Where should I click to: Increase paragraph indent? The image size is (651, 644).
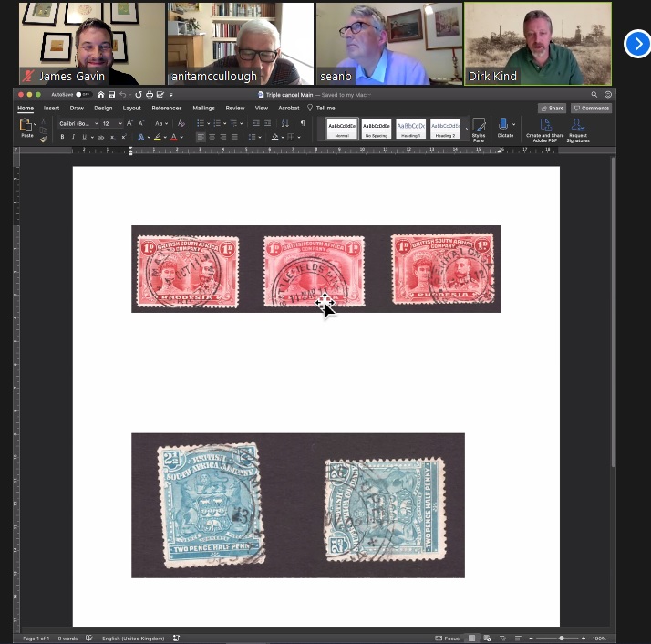click(267, 123)
